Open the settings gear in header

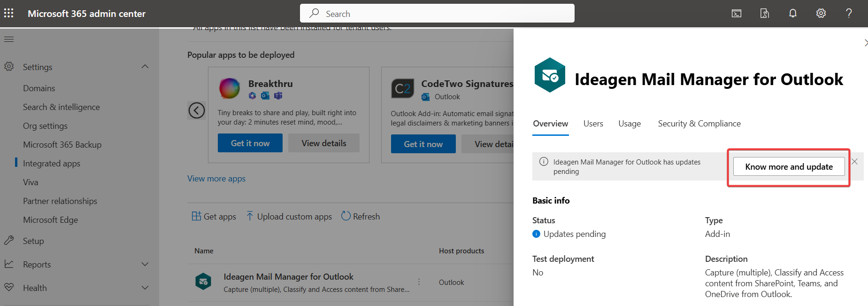tap(821, 13)
